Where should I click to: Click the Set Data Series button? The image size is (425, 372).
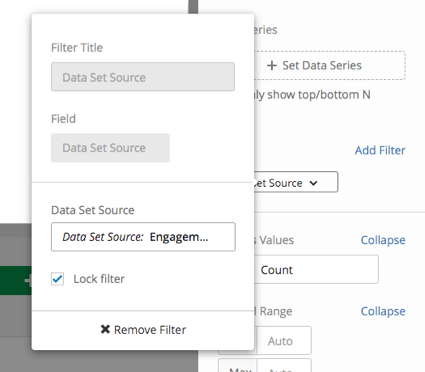click(x=329, y=65)
